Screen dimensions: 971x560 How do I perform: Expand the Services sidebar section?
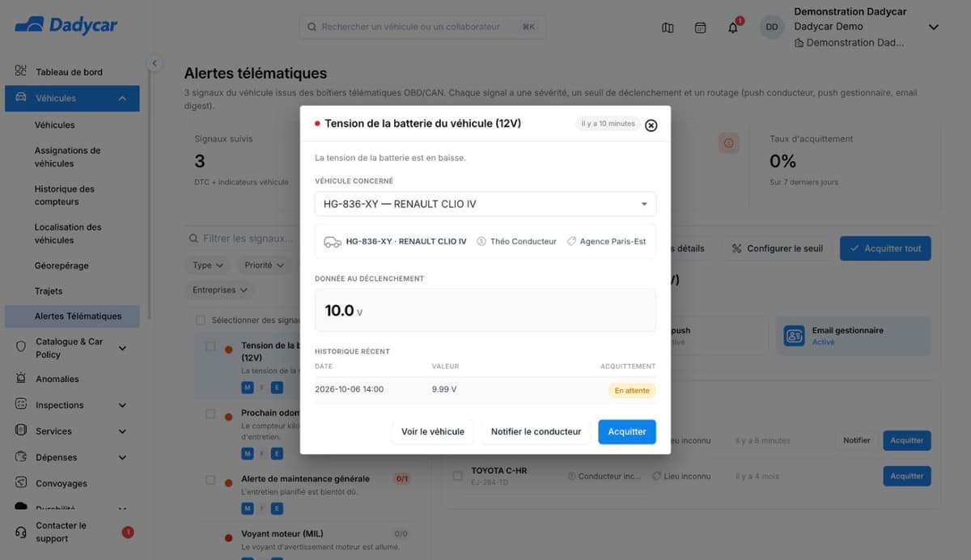(x=122, y=431)
